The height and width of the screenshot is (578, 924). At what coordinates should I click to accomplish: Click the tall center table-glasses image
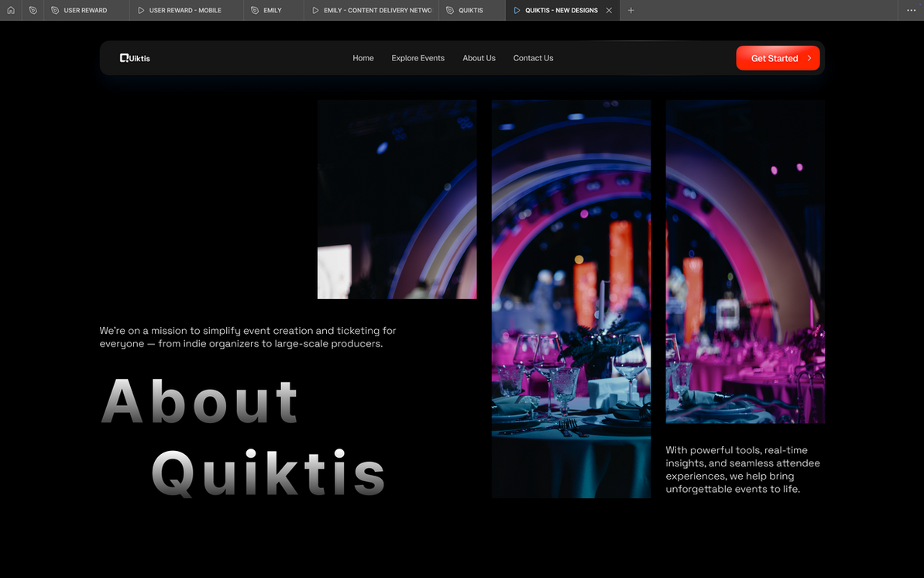pos(571,299)
